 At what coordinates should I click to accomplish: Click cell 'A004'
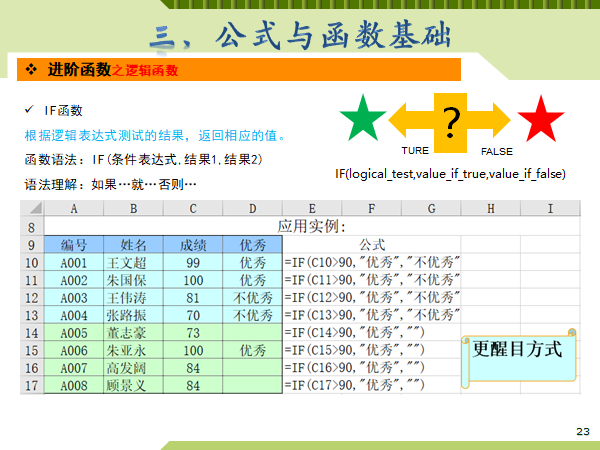click(x=74, y=316)
